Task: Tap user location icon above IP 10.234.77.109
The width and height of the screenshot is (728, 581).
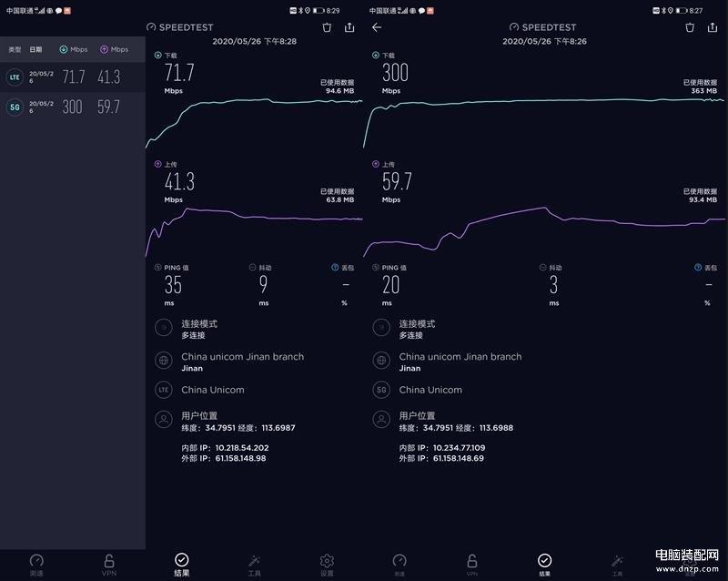Action: click(381, 420)
